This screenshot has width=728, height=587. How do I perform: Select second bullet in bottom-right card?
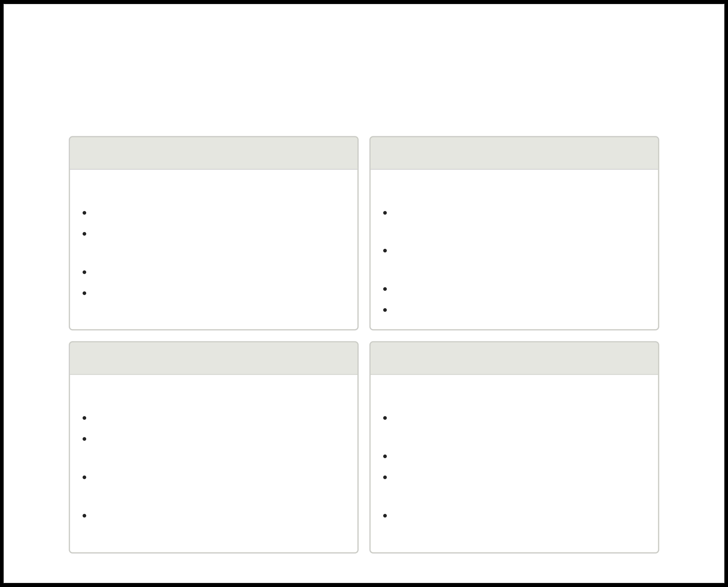385,456
